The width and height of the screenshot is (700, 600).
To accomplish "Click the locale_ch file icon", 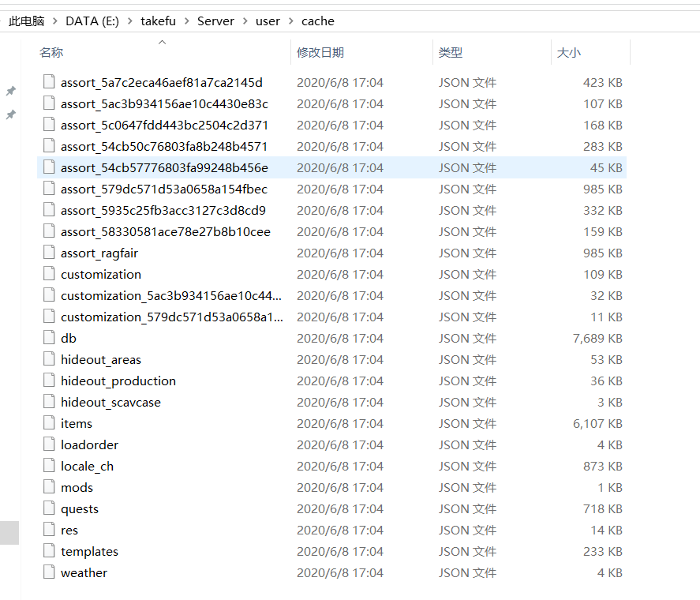I will (x=49, y=466).
